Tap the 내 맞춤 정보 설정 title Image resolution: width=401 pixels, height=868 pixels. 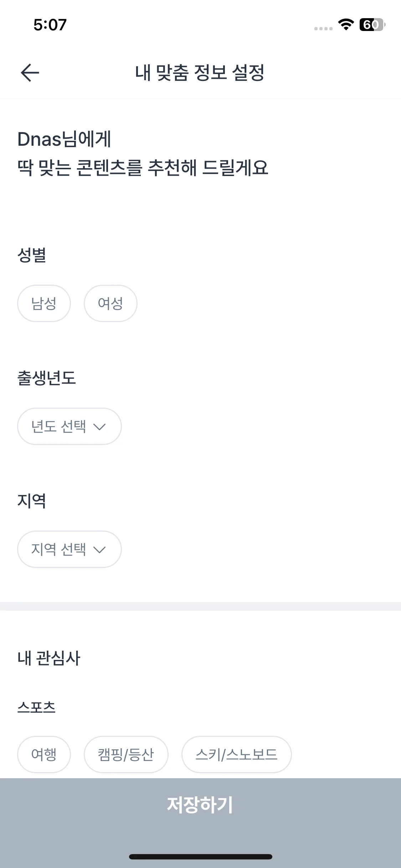(200, 73)
